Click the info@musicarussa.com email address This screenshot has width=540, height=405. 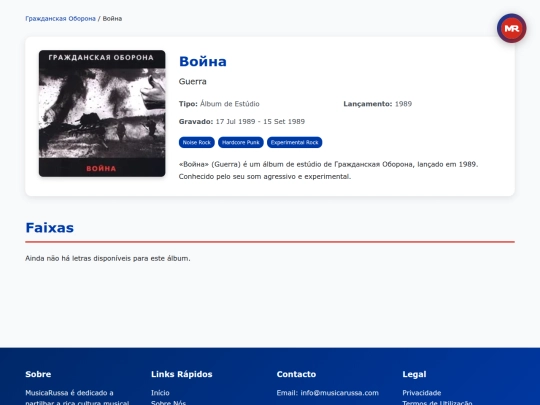pyautogui.click(x=339, y=393)
